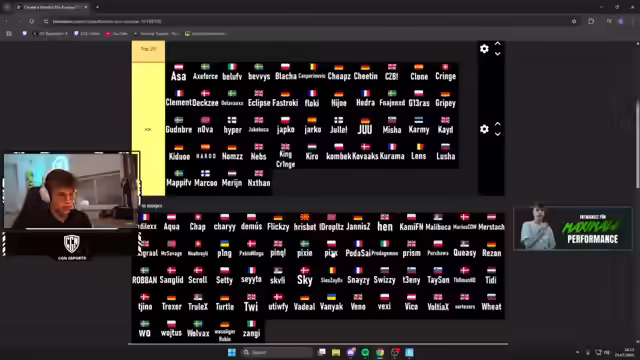Click the Maximale Performance ad banner
Viewport: 640px width, 360px height.
point(573,229)
